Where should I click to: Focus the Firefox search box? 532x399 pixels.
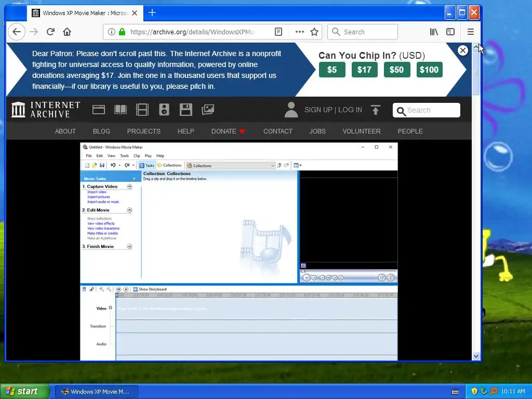coord(362,32)
